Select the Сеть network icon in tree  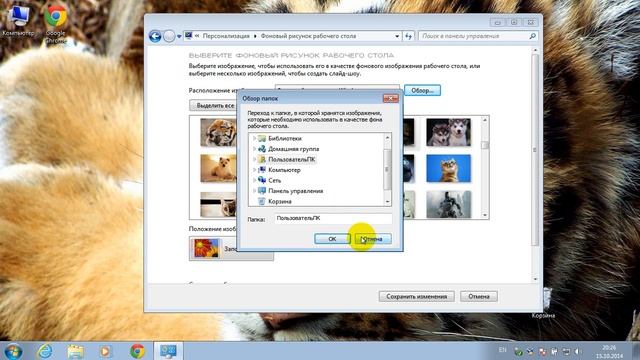point(262,180)
